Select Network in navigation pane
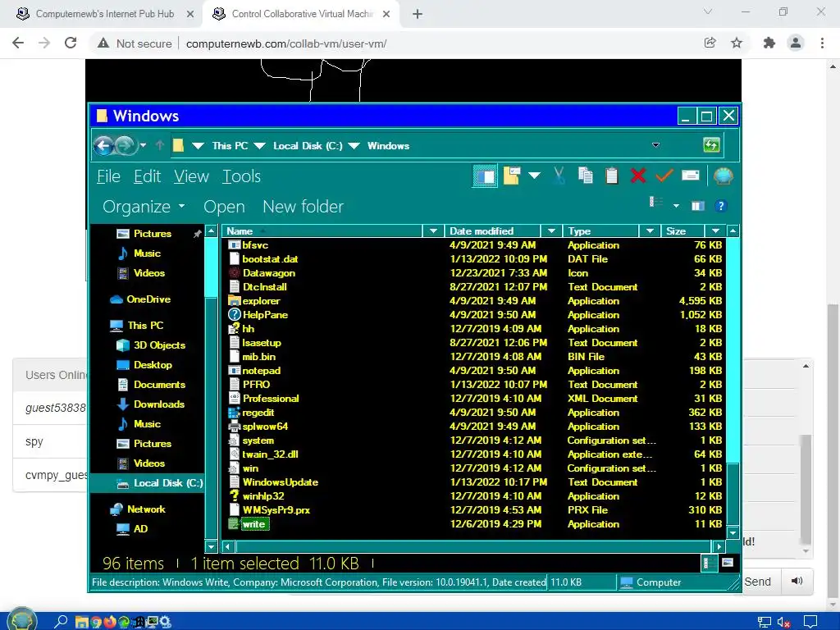The height and width of the screenshot is (630, 840). pyautogui.click(x=138, y=509)
